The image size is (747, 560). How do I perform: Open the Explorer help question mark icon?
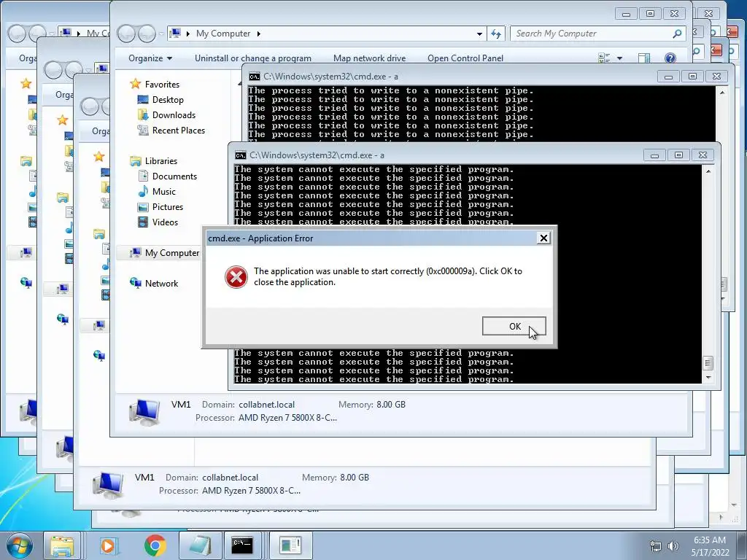tap(670, 58)
